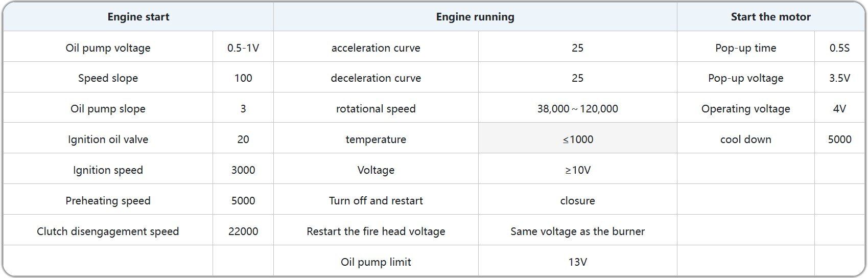Click the "acceleration curve" cell
Image resolution: width=868 pixels, height=278 pixels.
point(376,48)
